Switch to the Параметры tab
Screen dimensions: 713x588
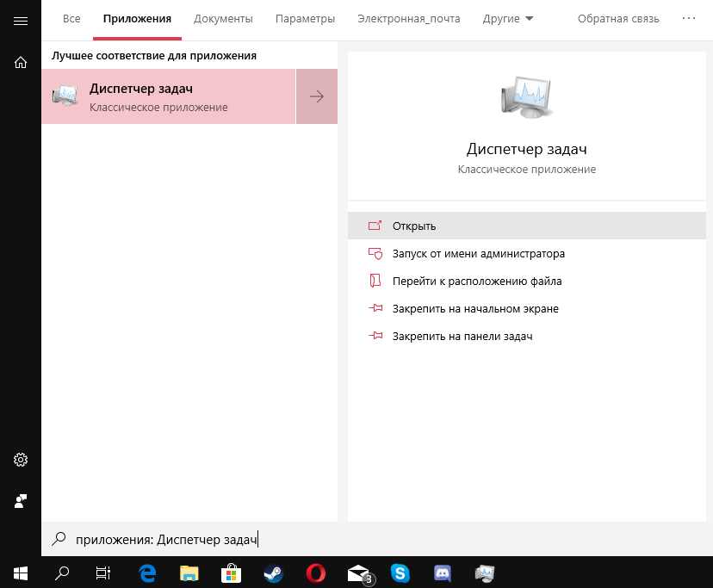click(305, 19)
